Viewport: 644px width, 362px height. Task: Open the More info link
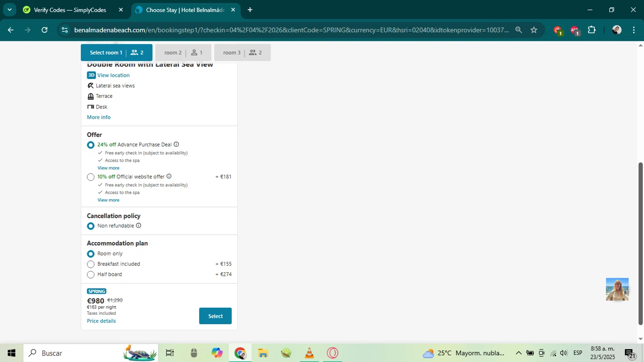coord(99,117)
